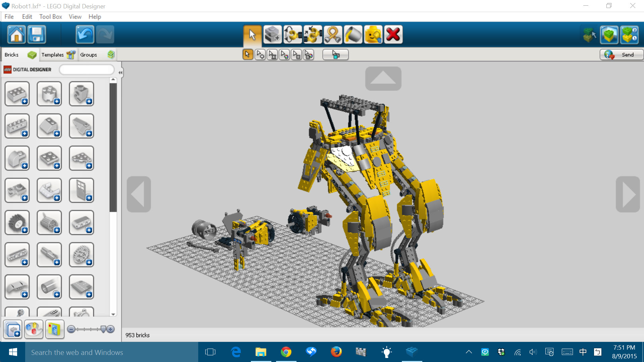Viewport: 644px width, 362px height.
Task: Open the left navigation arrow in the viewport
Action: [139, 194]
